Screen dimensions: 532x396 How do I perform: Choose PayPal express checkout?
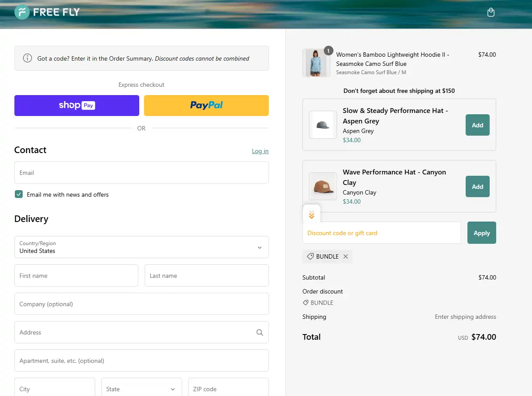pos(206,106)
